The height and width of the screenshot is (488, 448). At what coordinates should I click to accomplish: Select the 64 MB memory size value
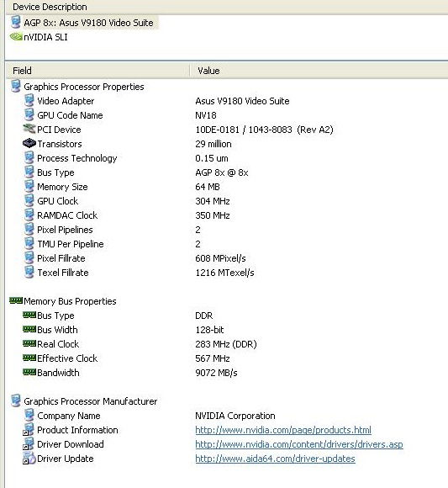pyautogui.click(x=208, y=187)
